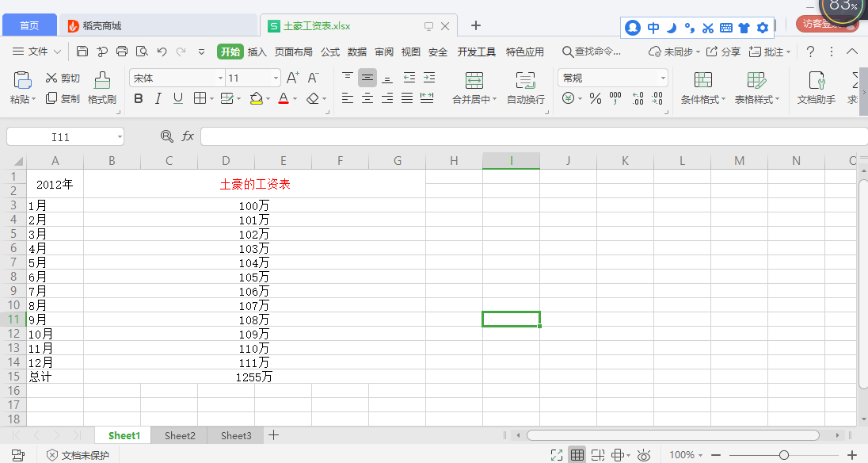Screen dimensions: 868x463
Task: Align text to bottom of cell
Action: coord(387,78)
